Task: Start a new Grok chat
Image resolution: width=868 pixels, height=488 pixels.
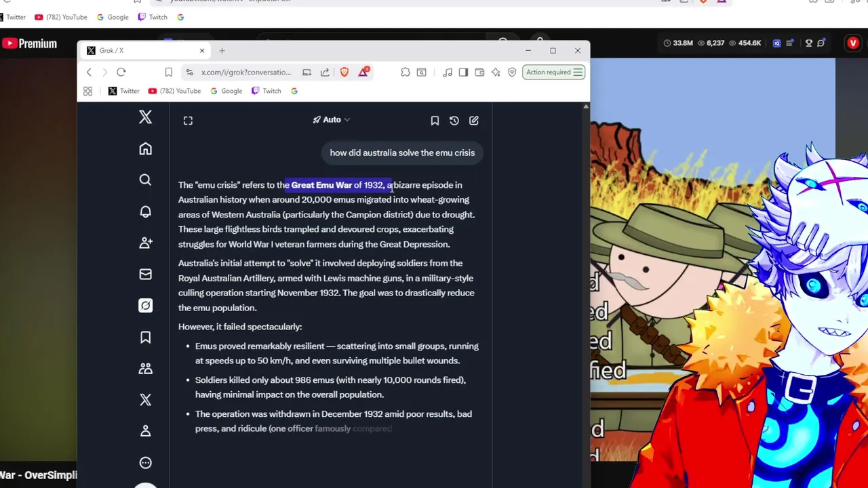Action: click(474, 121)
